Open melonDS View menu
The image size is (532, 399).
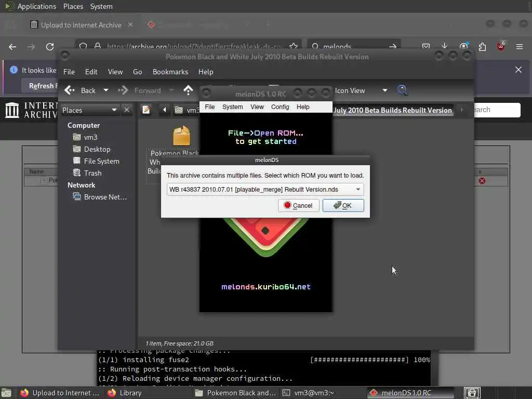coord(257,107)
